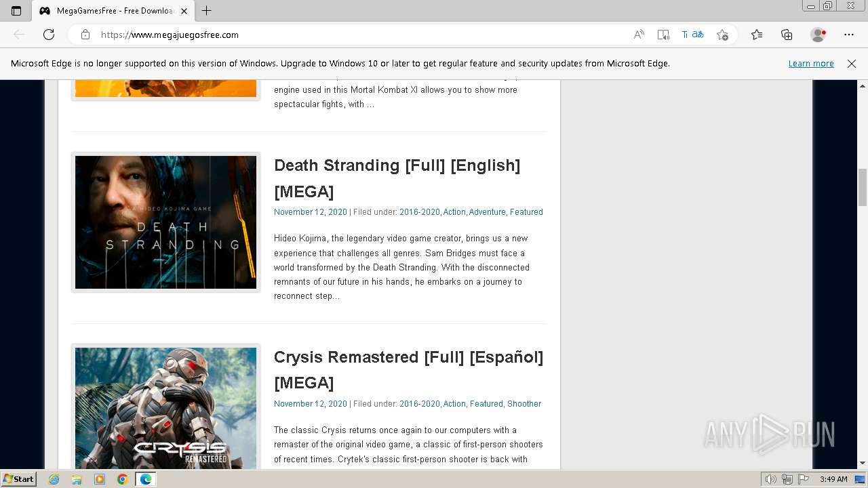Go back to previous page
Image resolution: width=868 pixels, height=488 pixels.
point(19,35)
